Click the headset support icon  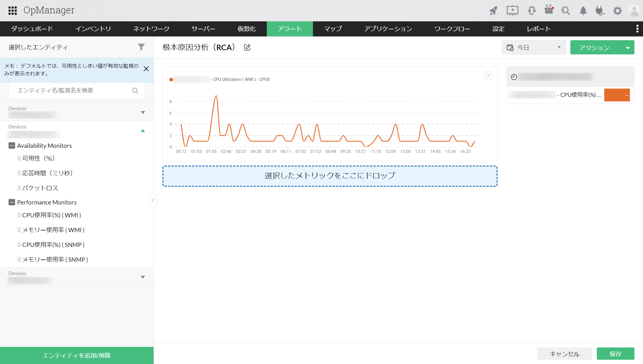pos(532,11)
